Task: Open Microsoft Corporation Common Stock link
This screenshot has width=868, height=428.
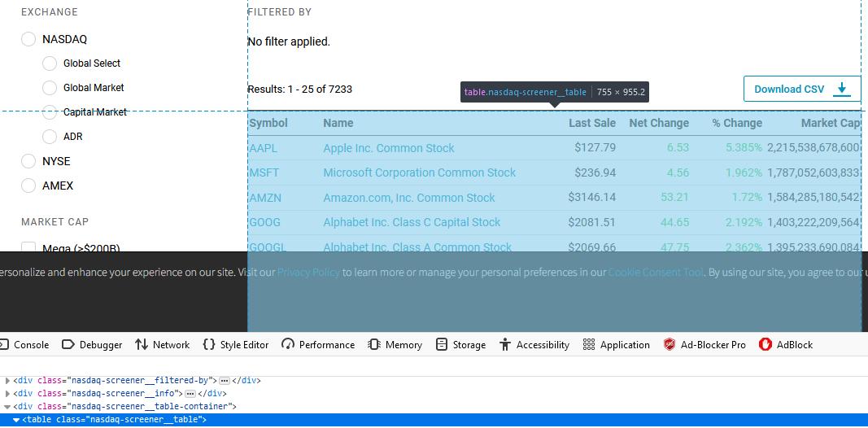Action: (419, 173)
